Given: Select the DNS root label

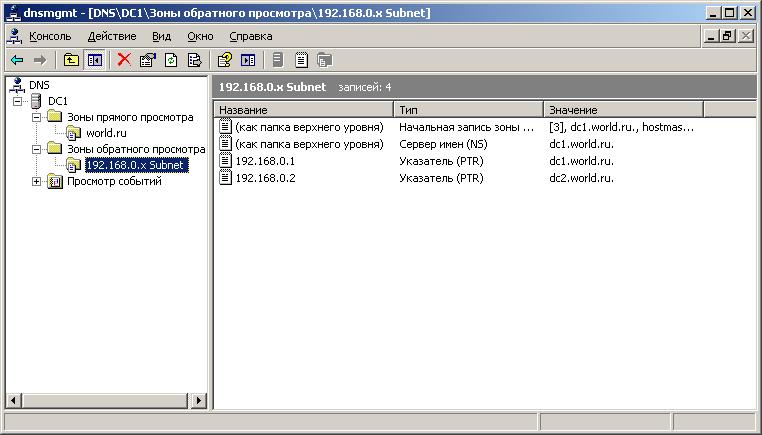Looking at the screenshot, I should (39, 85).
